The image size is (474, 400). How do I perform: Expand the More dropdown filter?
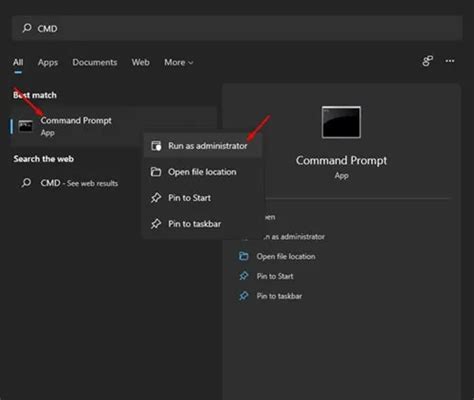tap(179, 62)
